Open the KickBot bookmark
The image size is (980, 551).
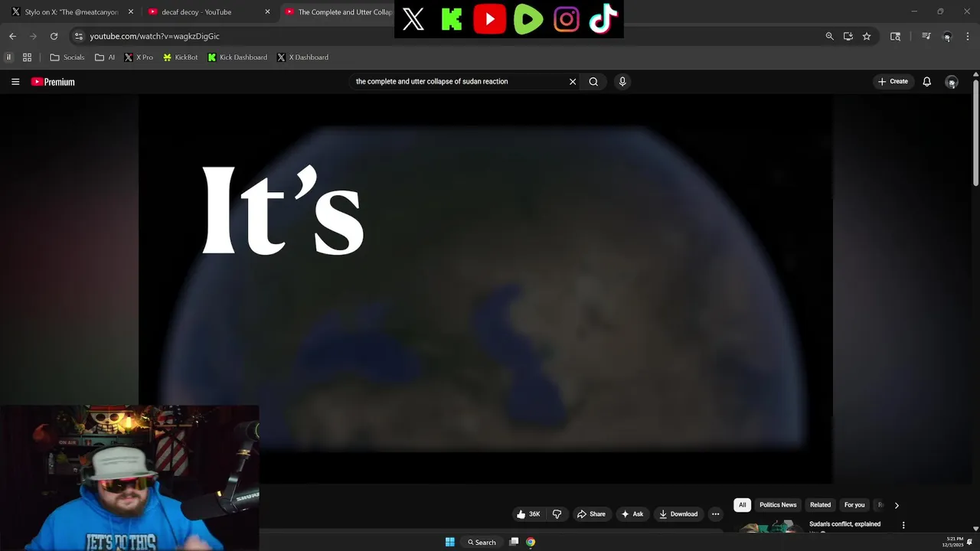pyautogui.click(x=180, y=57)
